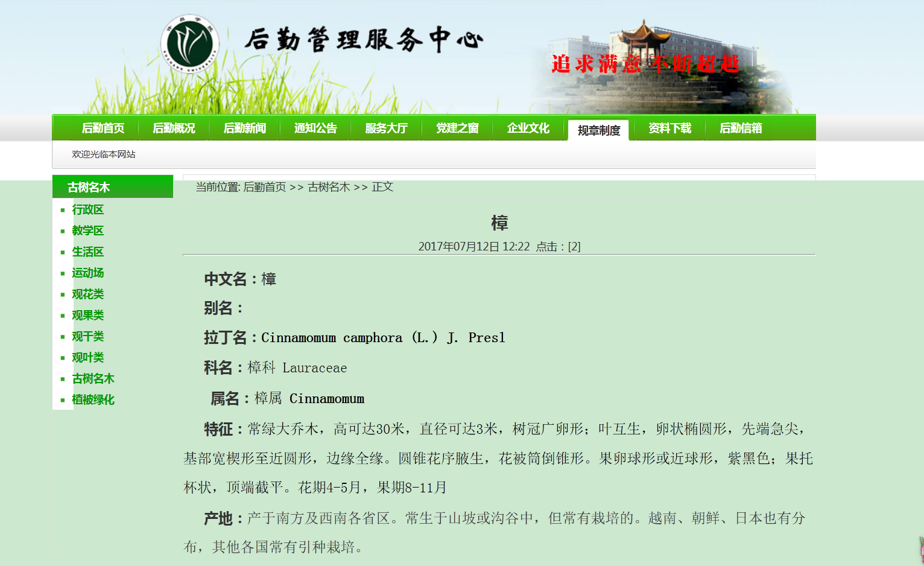Open the 运动场 category link
Image resolution: width=924 pixels, height=566 pixels.
(88, 273)
